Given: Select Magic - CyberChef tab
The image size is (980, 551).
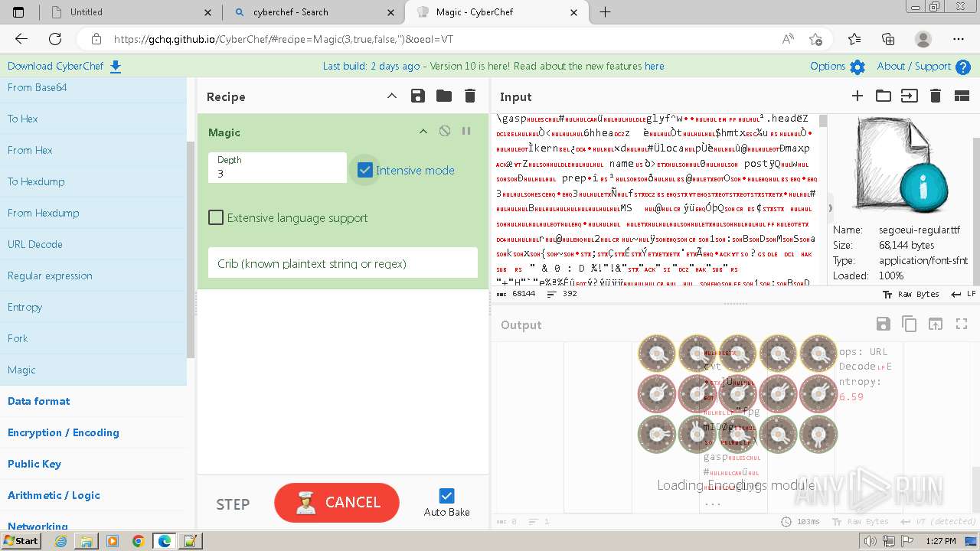Looking at the screenshot, I should [497, 11].
